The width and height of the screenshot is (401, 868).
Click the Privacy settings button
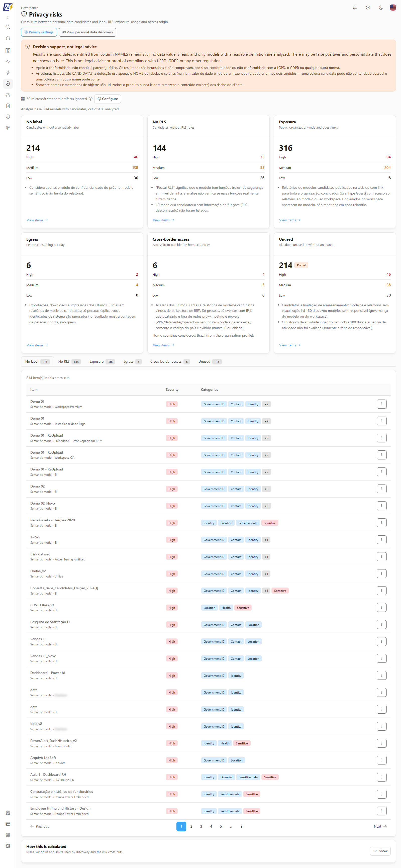39,32
